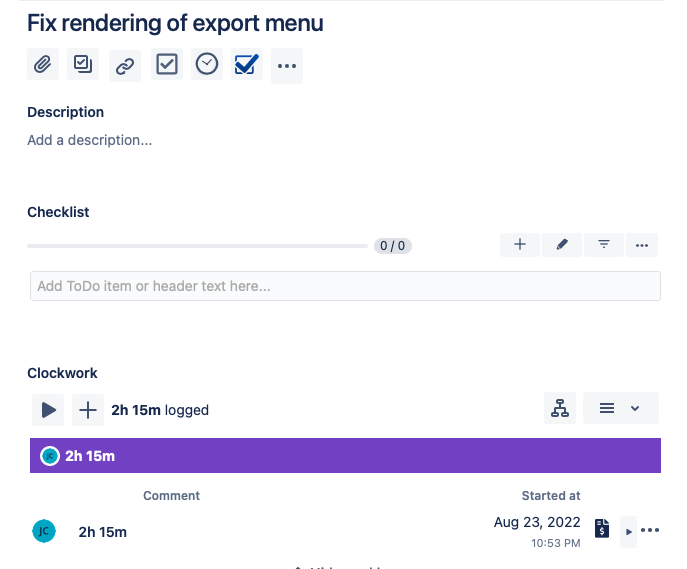Click the billable dollar document icon

click(x=602, y=529)
